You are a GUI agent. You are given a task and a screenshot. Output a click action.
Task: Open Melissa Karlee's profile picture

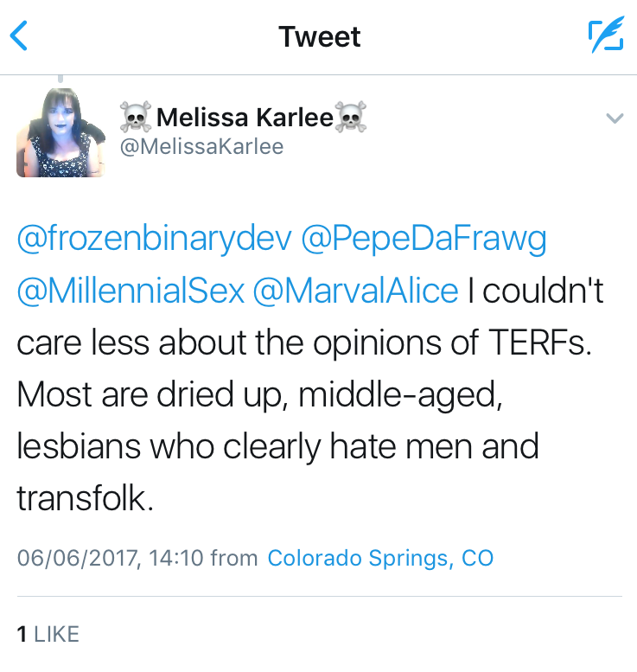[x=61, y=133]
